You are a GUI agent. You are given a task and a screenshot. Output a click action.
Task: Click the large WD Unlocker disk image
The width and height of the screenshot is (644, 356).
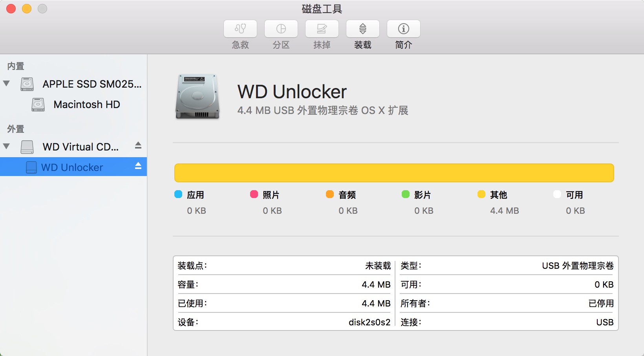point(197,97)
